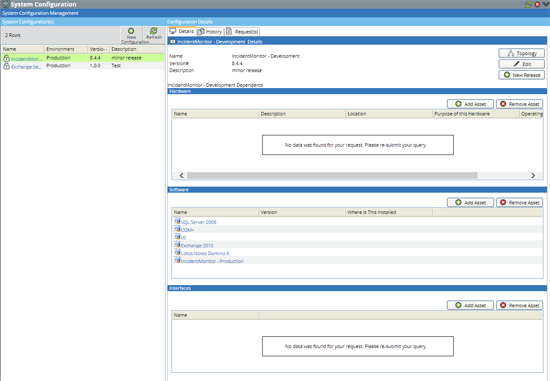The image size is (550, 381).
Task: Click the IIS software asset icon
Action: [x=177, y=237]
